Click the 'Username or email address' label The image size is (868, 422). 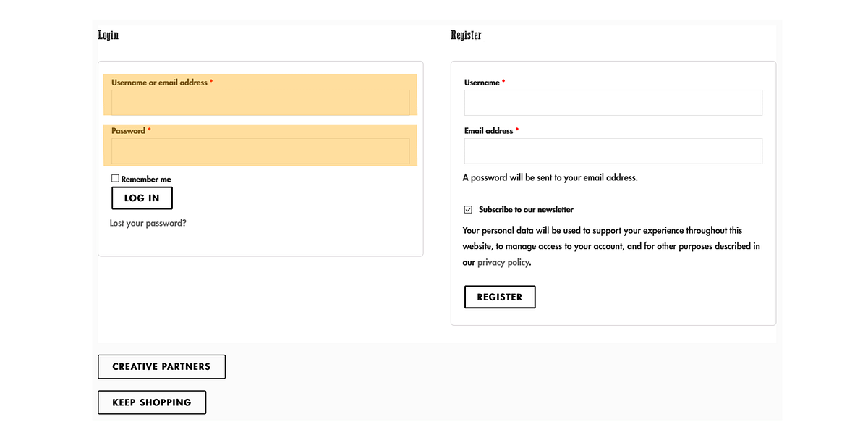(159, 83)
